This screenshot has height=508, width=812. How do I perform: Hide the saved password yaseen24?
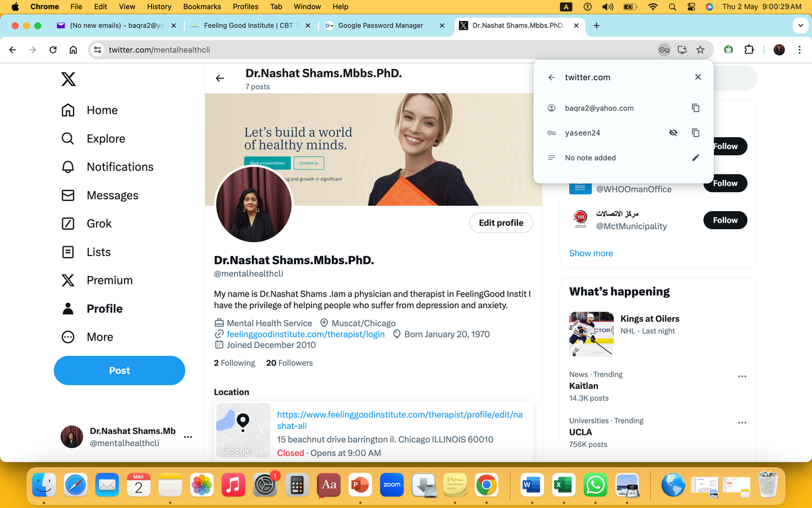pos(673,133)
